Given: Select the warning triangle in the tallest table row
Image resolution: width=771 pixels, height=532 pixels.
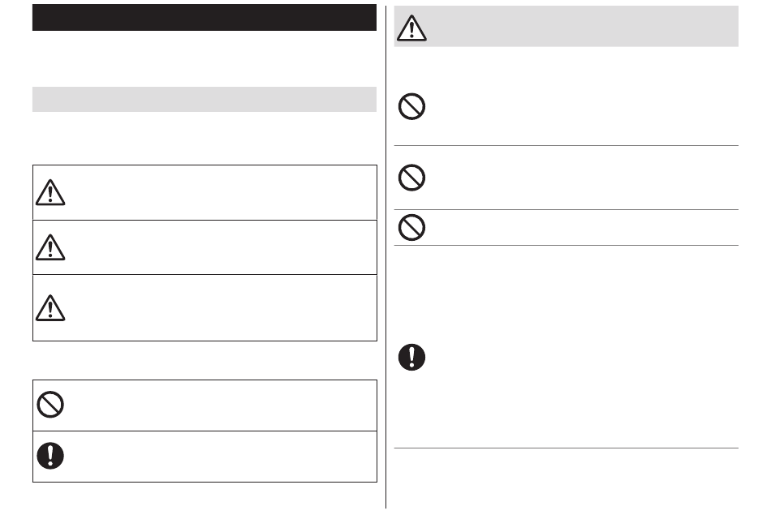Looking at the screenshot, I should click(50, 307).
